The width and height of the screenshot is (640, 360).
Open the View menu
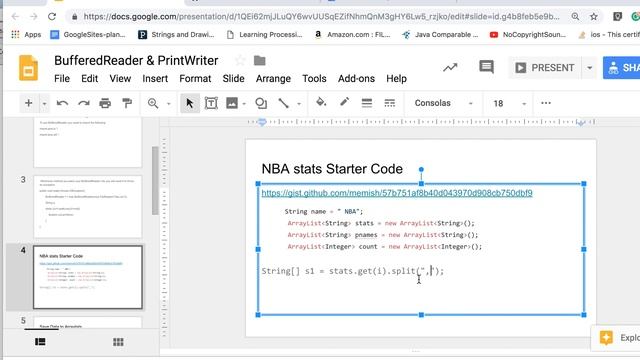(x=120, y=78)
